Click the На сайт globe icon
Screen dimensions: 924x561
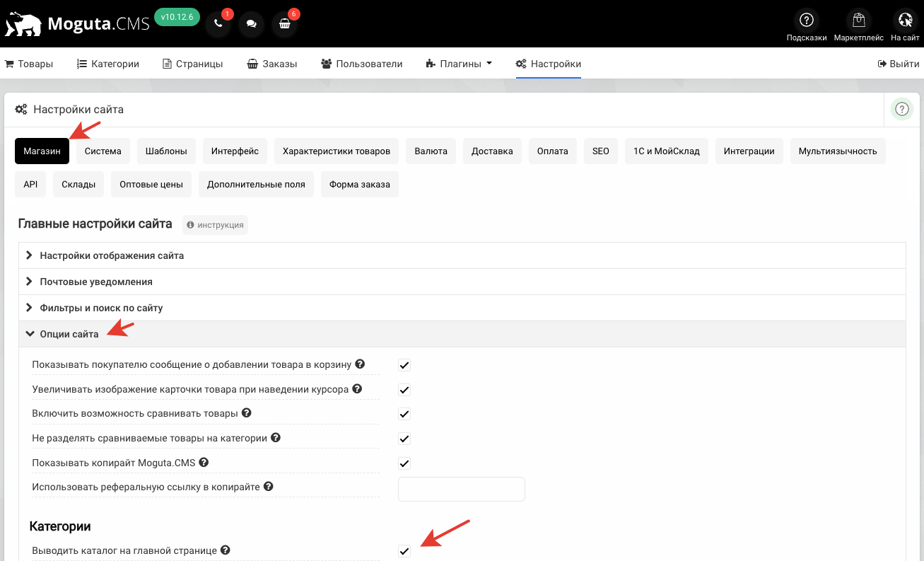[905, 20]
